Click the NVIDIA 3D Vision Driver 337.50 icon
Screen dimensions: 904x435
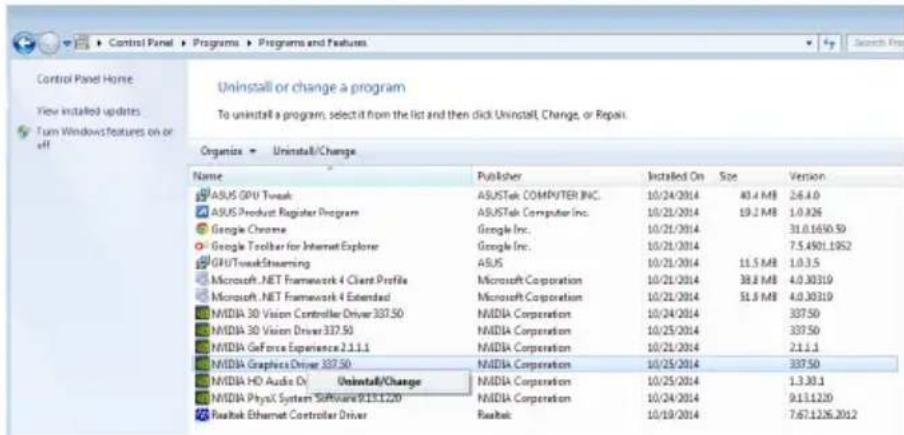(200, 331)
